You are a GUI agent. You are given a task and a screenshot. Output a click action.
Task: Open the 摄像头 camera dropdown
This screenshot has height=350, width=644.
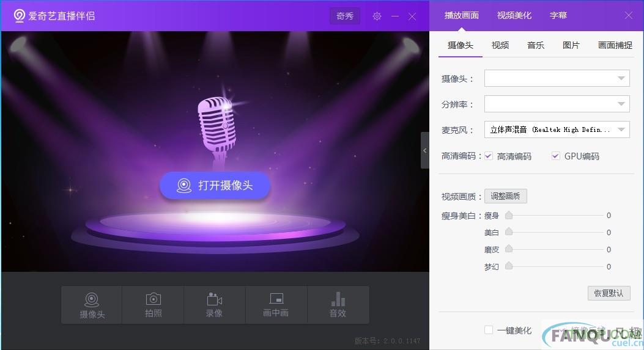(557, 78)
